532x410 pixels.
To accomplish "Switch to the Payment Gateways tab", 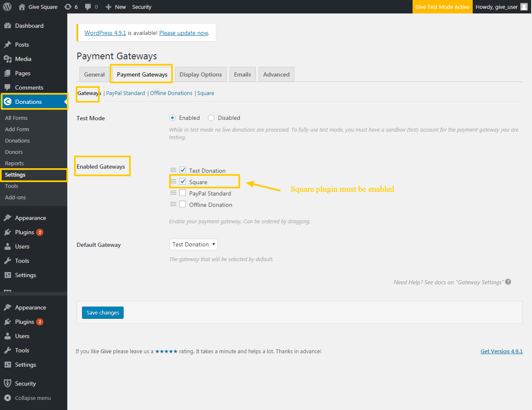I will [142, 74].
